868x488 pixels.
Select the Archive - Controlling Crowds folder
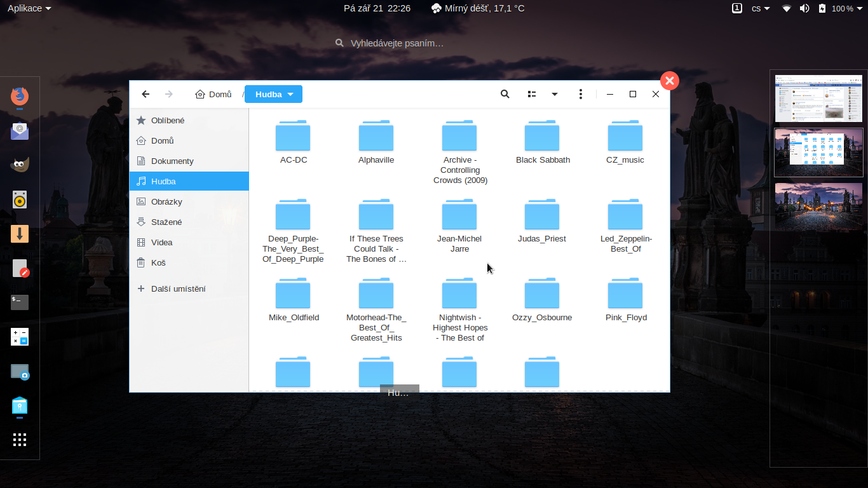tap(459, 152)
